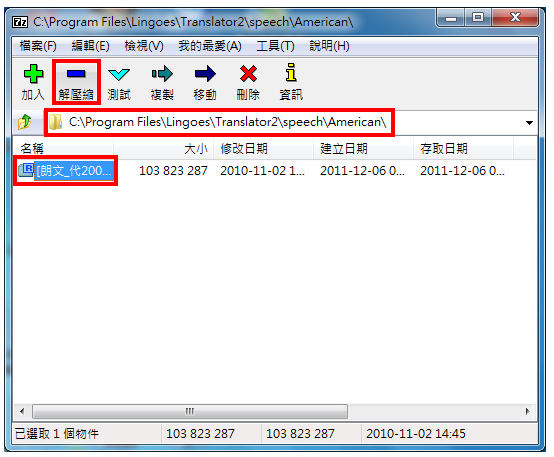Click the red X 刪除 (Delete) icon
The width and height of the screenshot is (554, 457).
coord(248,74)
